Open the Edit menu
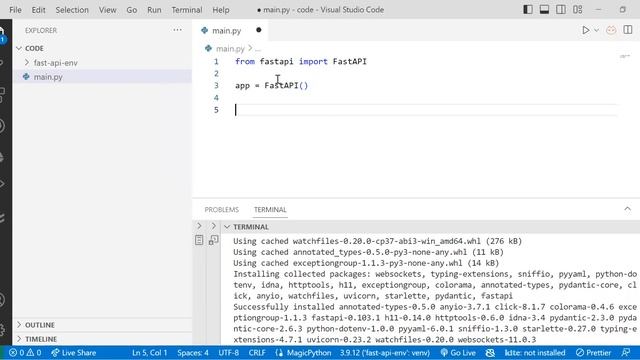This screenshot has height=360, width=640. click(38, 10)
